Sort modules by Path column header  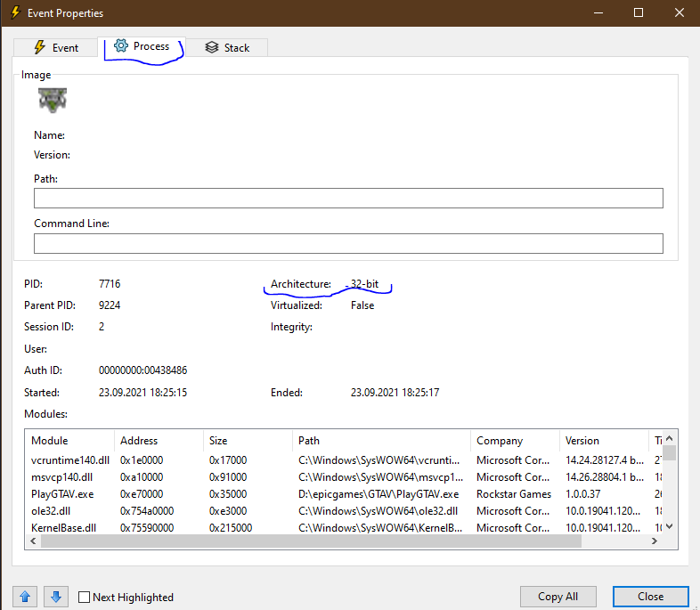coord(381,441)
